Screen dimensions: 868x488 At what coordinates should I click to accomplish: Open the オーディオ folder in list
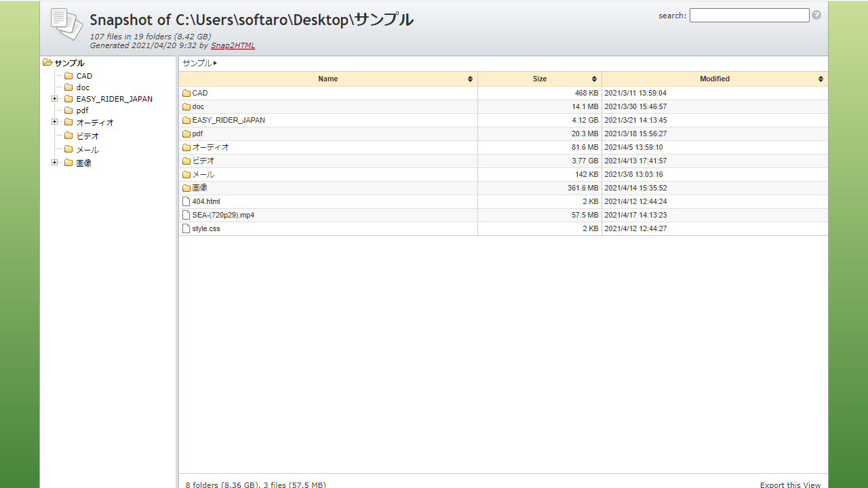tap(210, 147)
